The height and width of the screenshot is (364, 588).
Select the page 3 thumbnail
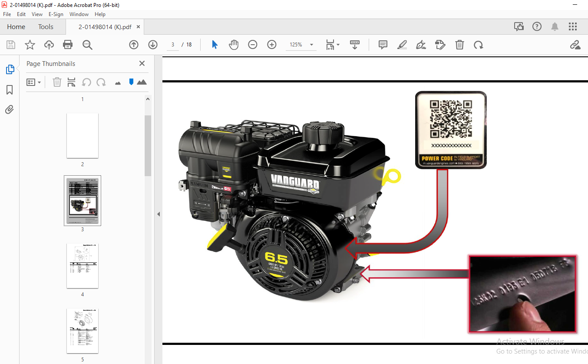[x=83, y=200]
